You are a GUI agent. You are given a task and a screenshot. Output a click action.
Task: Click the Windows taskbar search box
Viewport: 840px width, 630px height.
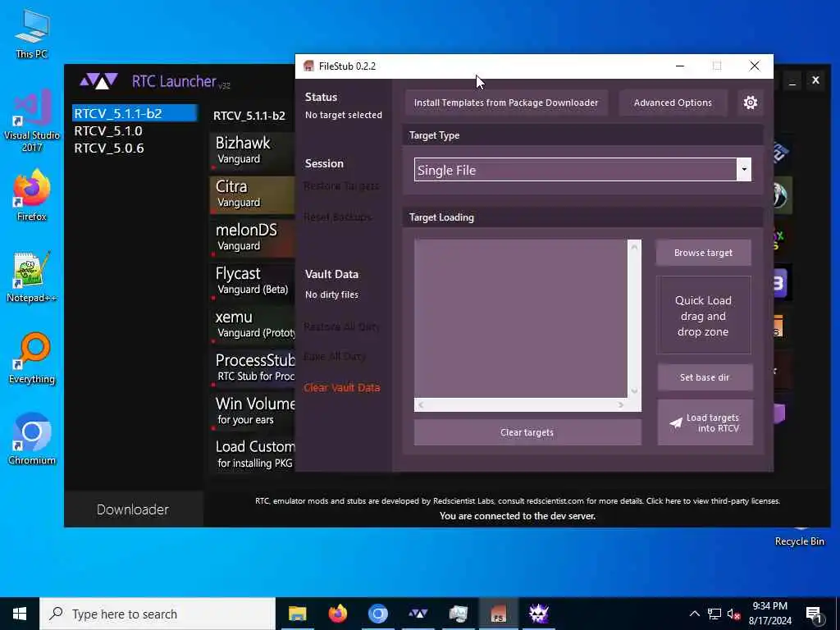[x=157, y=614]
